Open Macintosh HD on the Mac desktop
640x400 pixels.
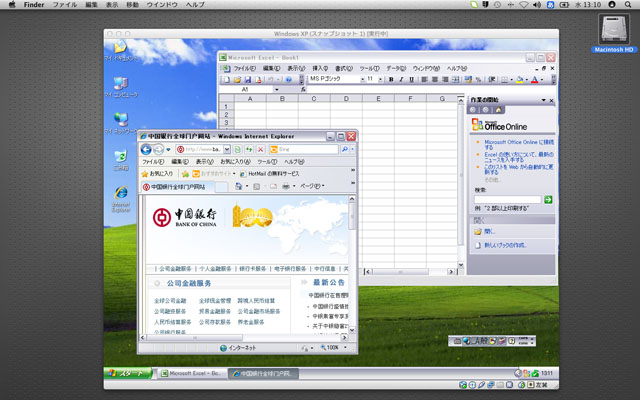pyautogui.click(x=613, y=33)
